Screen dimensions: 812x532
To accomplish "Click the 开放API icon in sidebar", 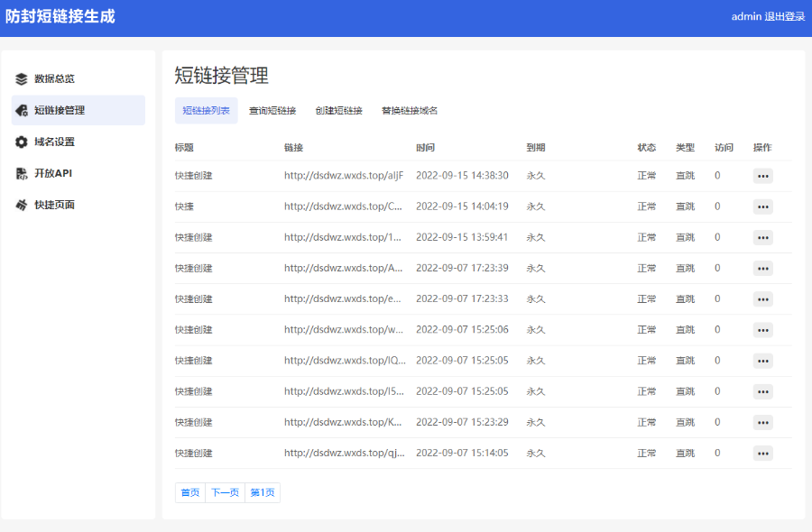I will (x=22, y=173).
